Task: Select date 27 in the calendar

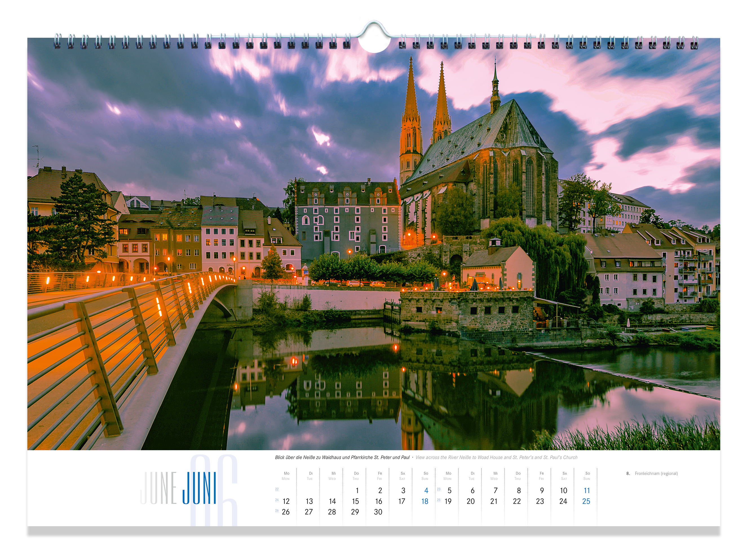Action: 309,512
